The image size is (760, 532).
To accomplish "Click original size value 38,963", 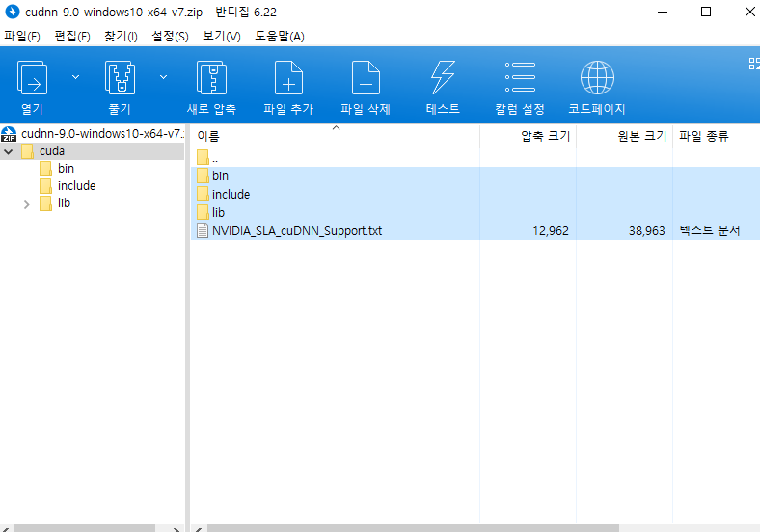I will (x=647, y=231).
